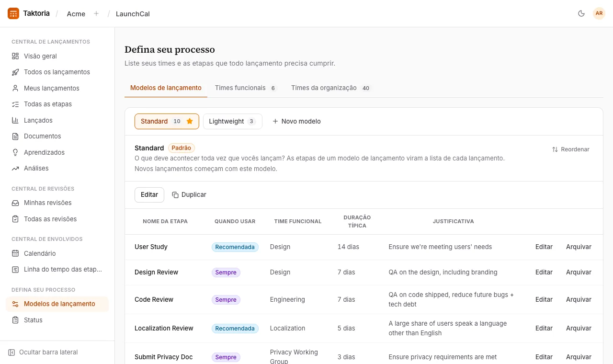Click Novo modelo button

296,121
